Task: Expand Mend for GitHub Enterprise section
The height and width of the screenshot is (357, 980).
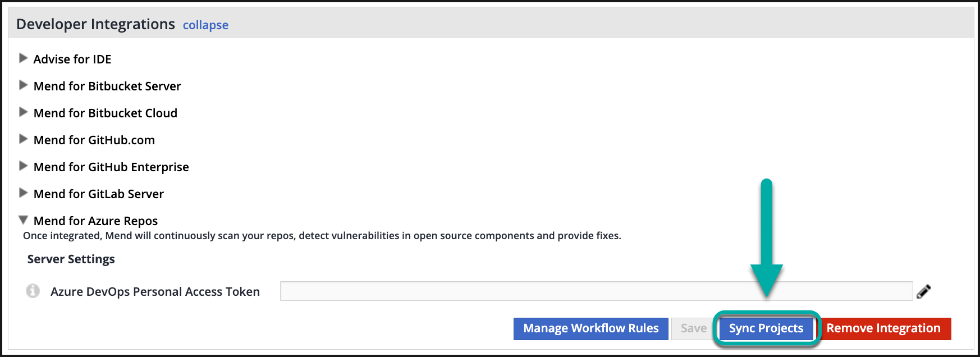Action: tap(23, 166)
